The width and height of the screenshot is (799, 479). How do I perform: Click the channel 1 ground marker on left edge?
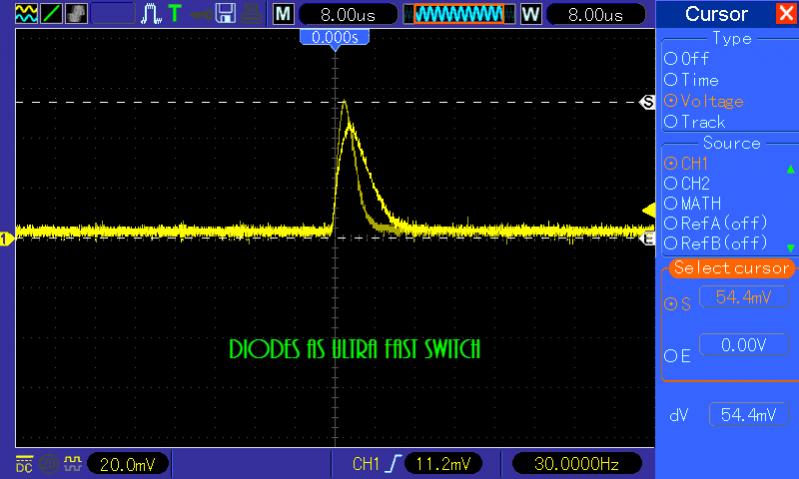pos(7,238)
